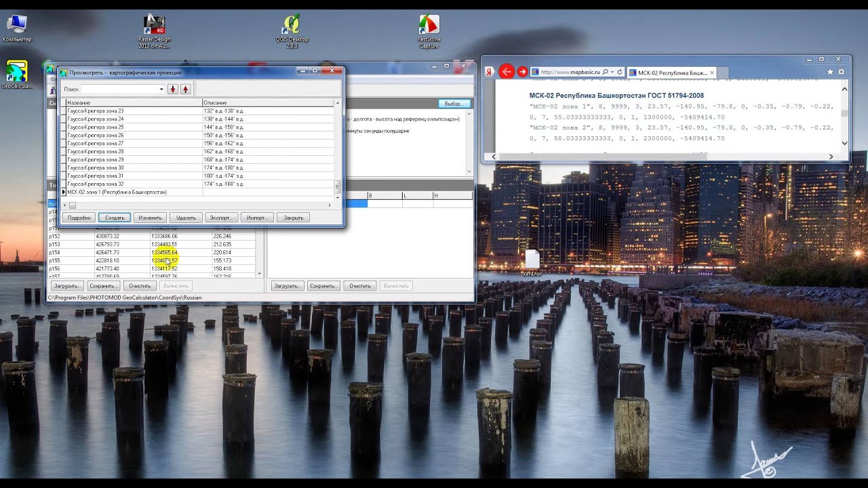The width and height of the screenshot is (868, 488).
Task: Open browser favorites star icon
Action: (x=830, y=72)
